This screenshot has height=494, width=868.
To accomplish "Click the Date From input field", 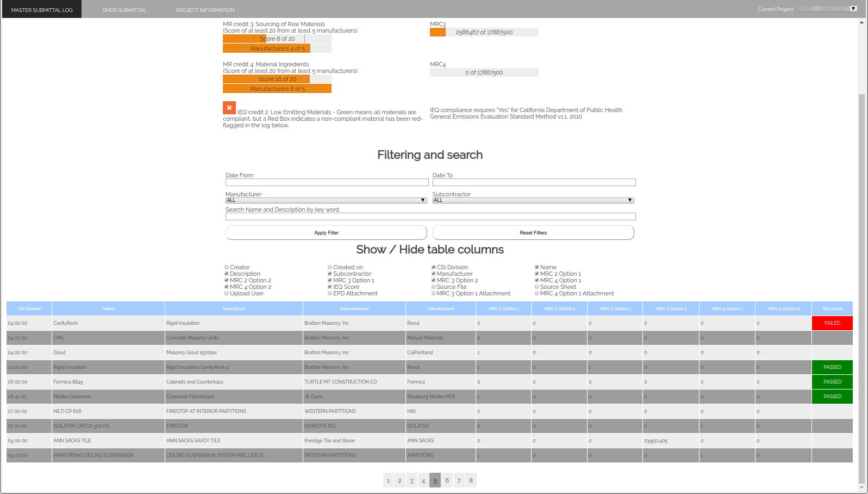I will [327, 182].
